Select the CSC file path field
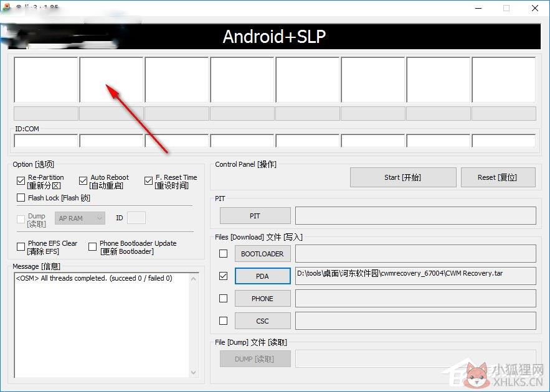Screen dimensions: 550x392 [415, 321]
